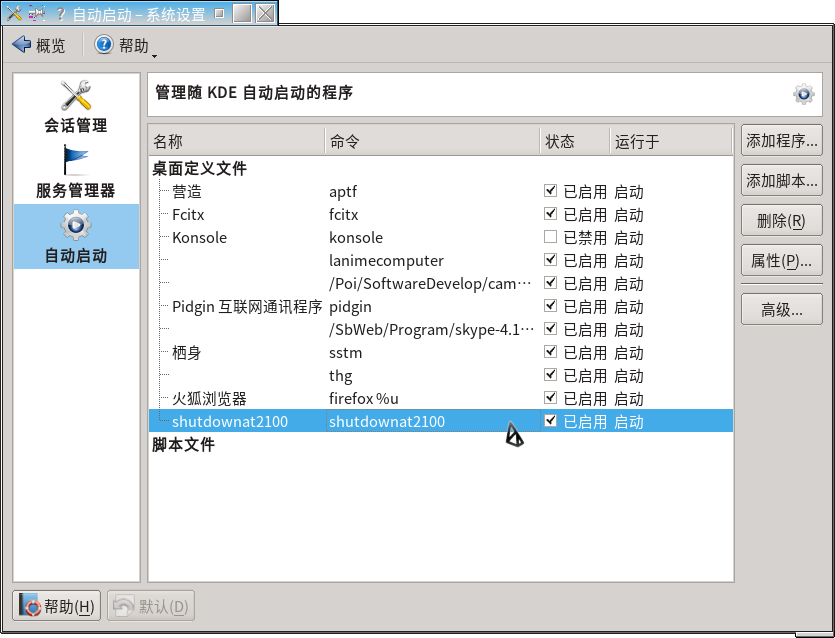Click the fcitx command text
This screenshot has height=638, width=835.
[x=343, y=215]
